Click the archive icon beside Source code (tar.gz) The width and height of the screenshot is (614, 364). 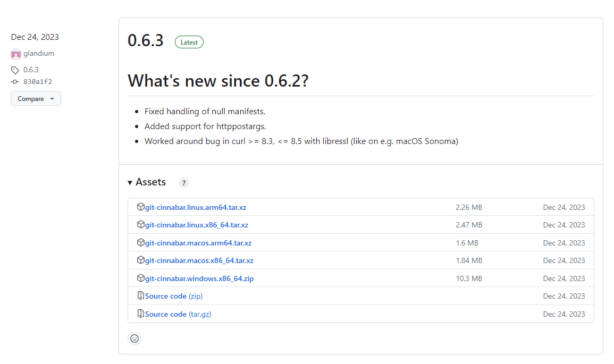(140, 314)
